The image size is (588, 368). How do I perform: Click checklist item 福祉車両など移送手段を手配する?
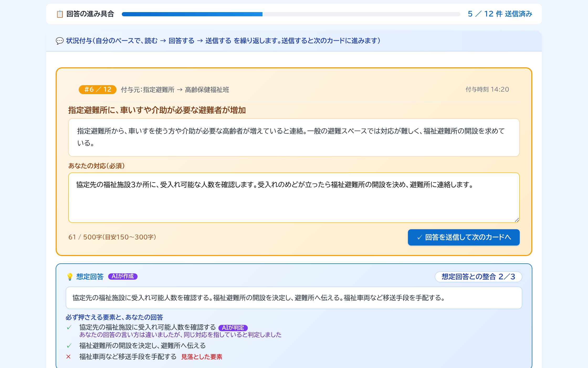[128, 357]
